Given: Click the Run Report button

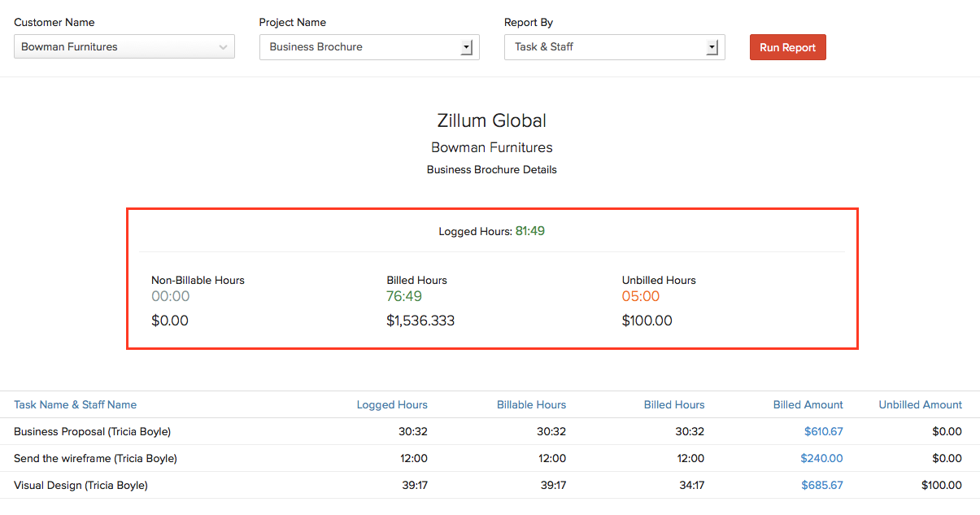Looking at the screenshot, I should coord(787,47).
